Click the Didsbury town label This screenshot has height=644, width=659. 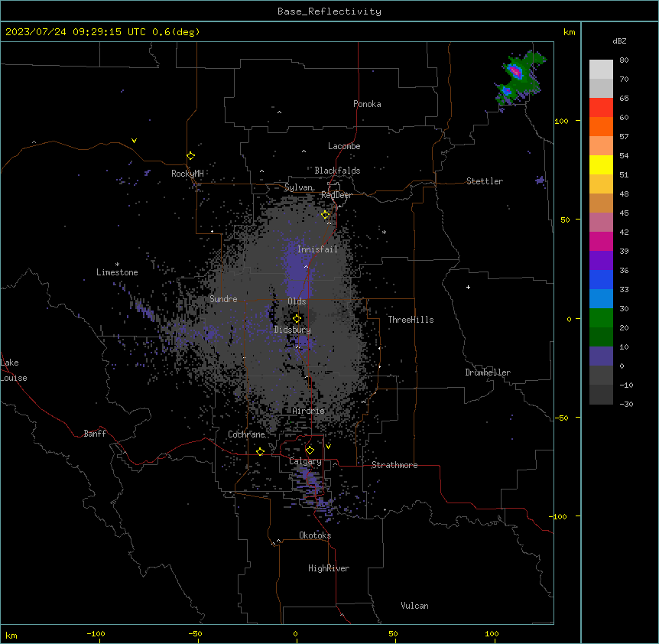coord(293,330)
